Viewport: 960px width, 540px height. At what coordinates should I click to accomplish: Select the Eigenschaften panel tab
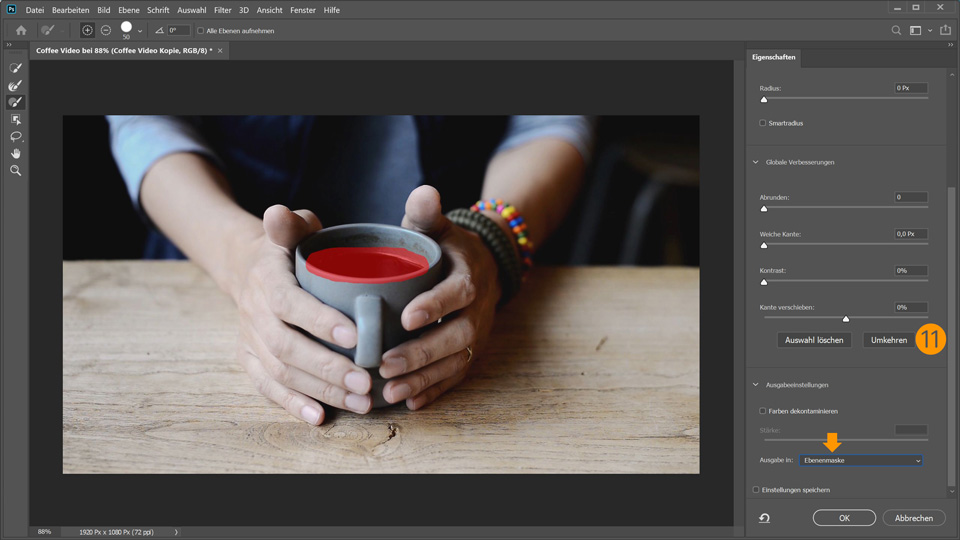[773, 57]
